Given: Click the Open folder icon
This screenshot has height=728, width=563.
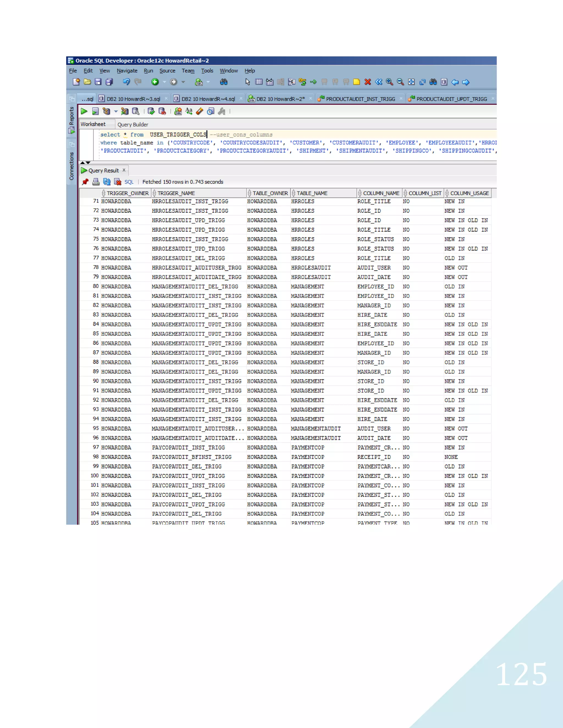Looking at the screenshot, I should tap(87, 82).
